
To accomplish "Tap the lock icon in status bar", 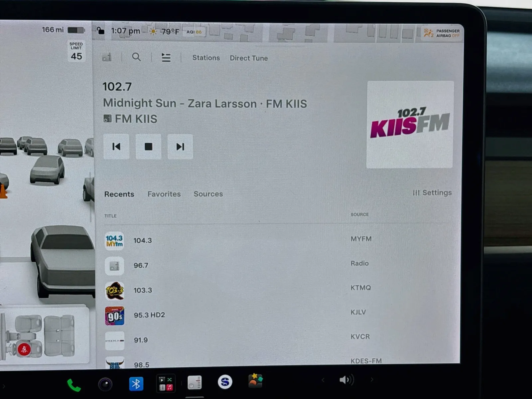I will coord(100,31).
